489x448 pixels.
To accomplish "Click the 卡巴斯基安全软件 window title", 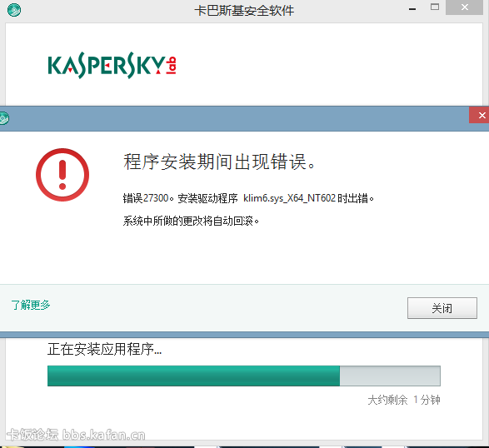I will (x=244, y=11).
